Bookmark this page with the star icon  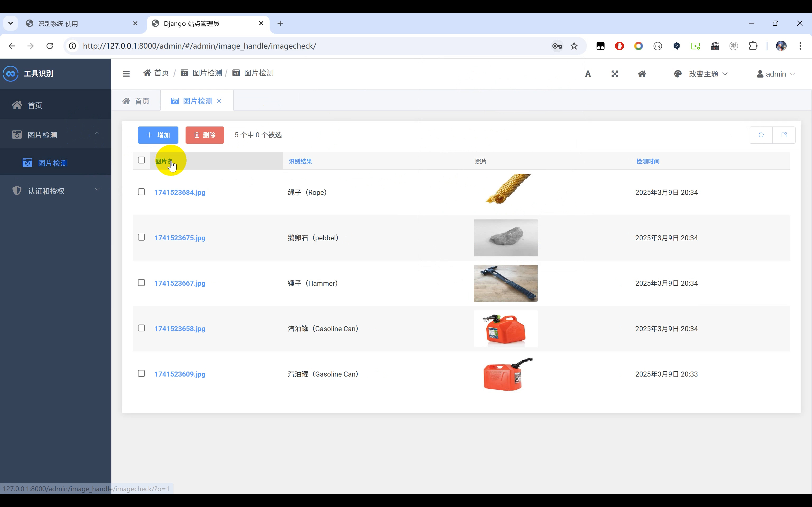pos(574,46)
